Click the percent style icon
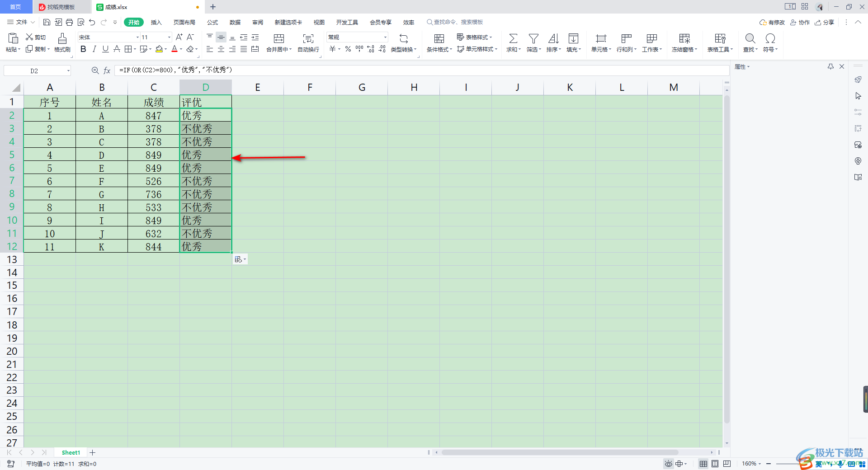868x470 pixels. (348, 49)
